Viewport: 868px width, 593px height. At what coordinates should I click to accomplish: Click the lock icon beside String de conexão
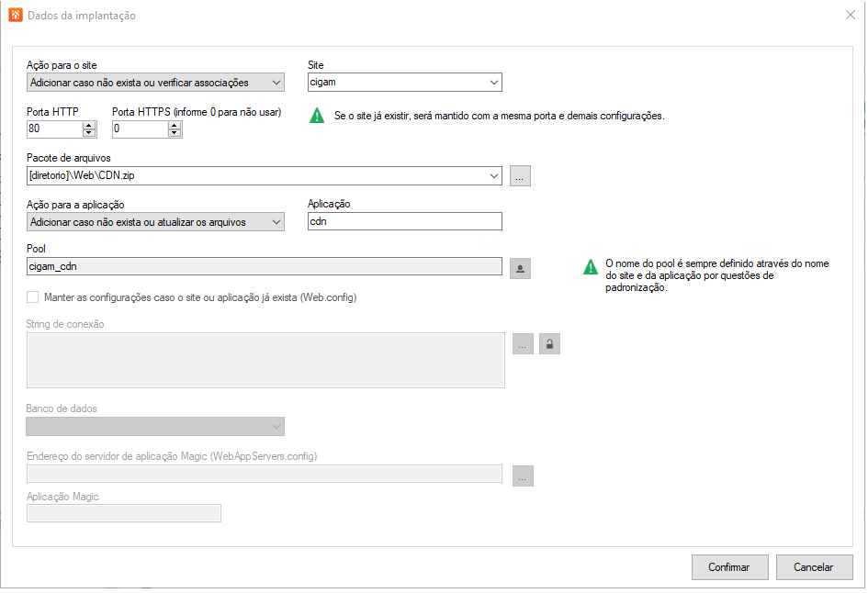(x=549, y=344)
